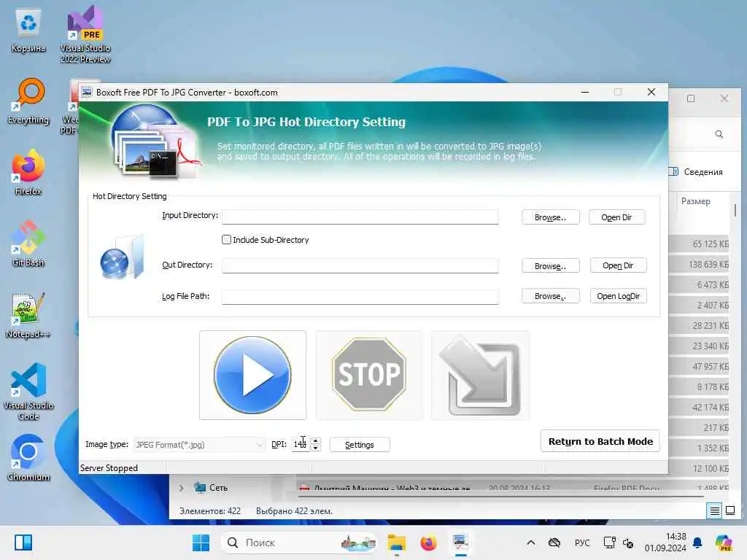Click the 65 125 КБ size entry in Explorer

coord(711,244)
